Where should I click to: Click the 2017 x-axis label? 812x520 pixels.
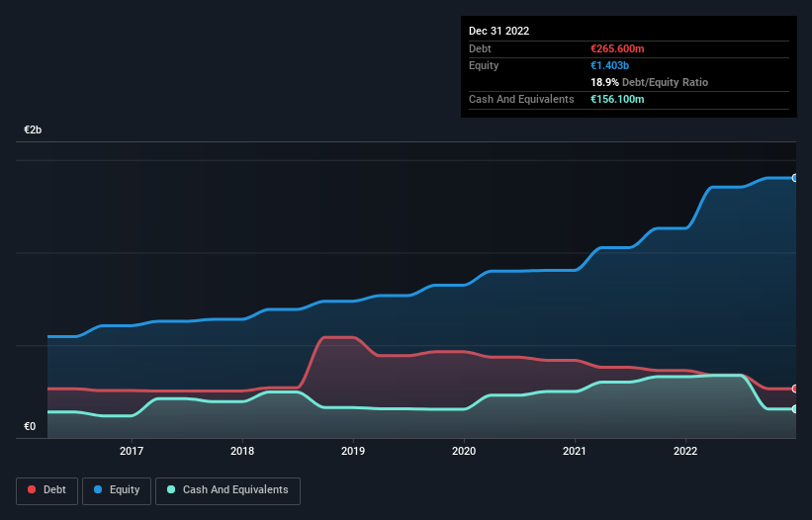132,451
